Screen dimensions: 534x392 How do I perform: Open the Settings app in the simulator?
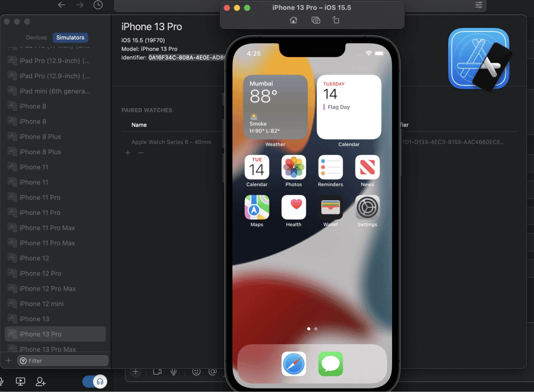[x=367, y=208]
